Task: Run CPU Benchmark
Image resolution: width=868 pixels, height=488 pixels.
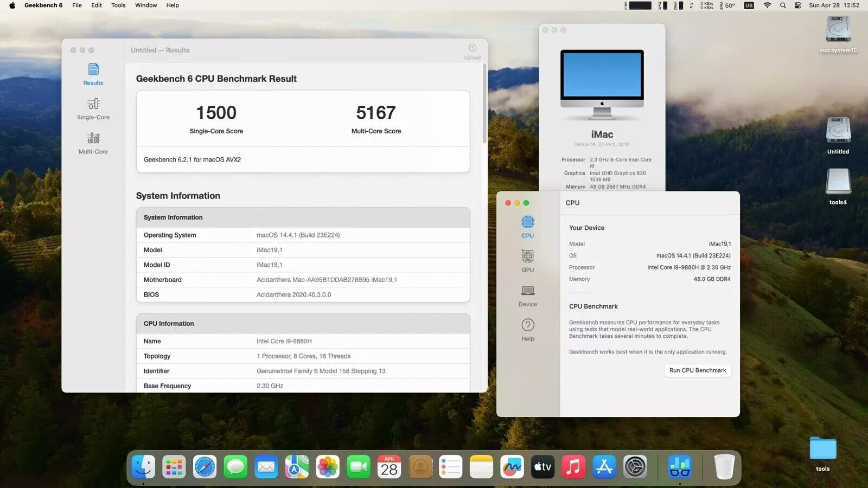Action: point(698,370)
